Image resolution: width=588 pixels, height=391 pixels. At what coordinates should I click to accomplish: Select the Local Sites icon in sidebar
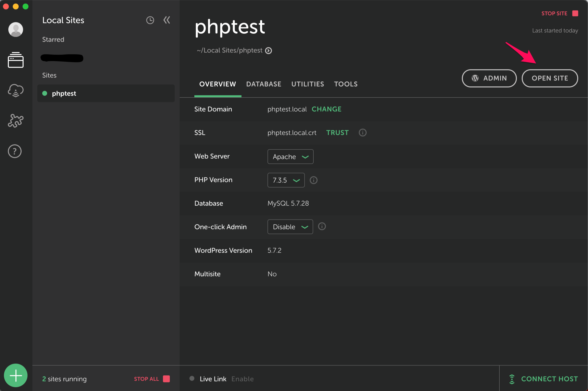pyautogui.click(x=15, y=60)
